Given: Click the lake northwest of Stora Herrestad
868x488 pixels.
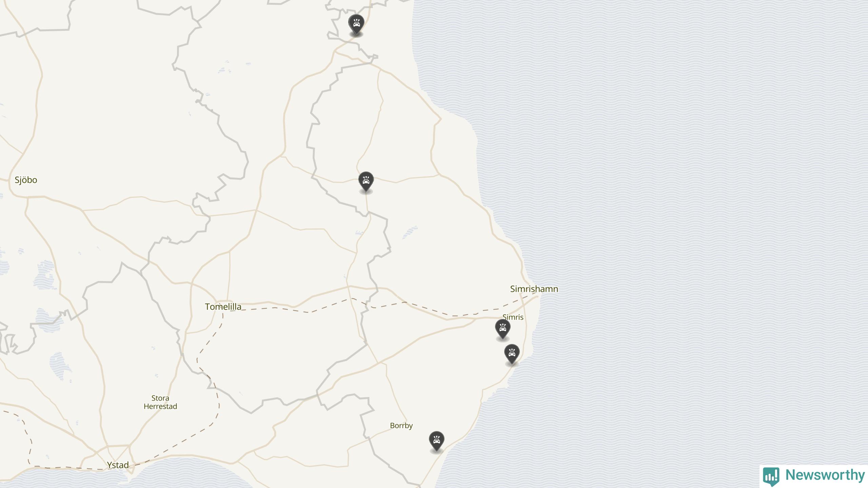Looking at the screenshot, I should [60, 367].
